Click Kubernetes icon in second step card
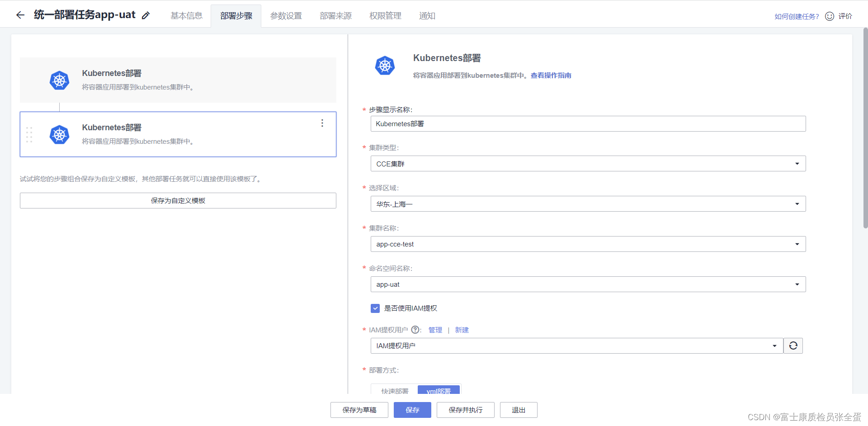The width and height of the screenshot is (868, 426). (59, 135)
